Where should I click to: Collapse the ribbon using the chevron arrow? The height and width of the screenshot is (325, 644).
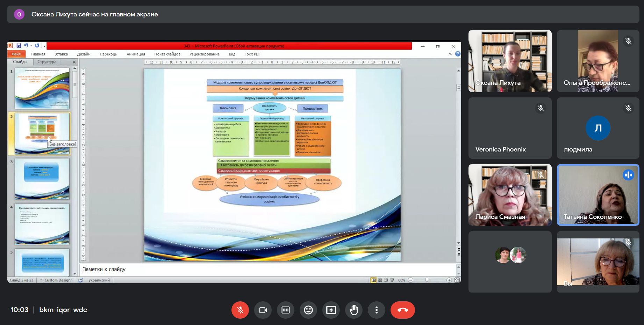coord(451,54)
